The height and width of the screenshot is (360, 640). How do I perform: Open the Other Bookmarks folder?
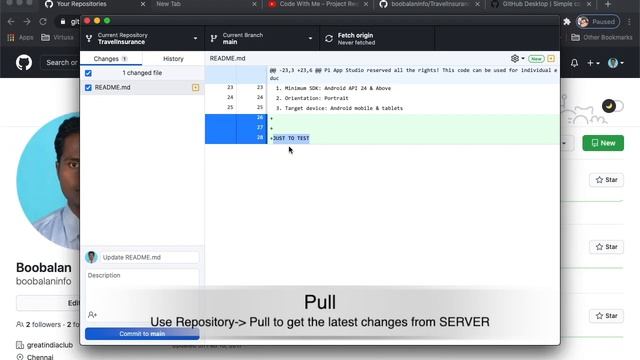coord(602,38)
